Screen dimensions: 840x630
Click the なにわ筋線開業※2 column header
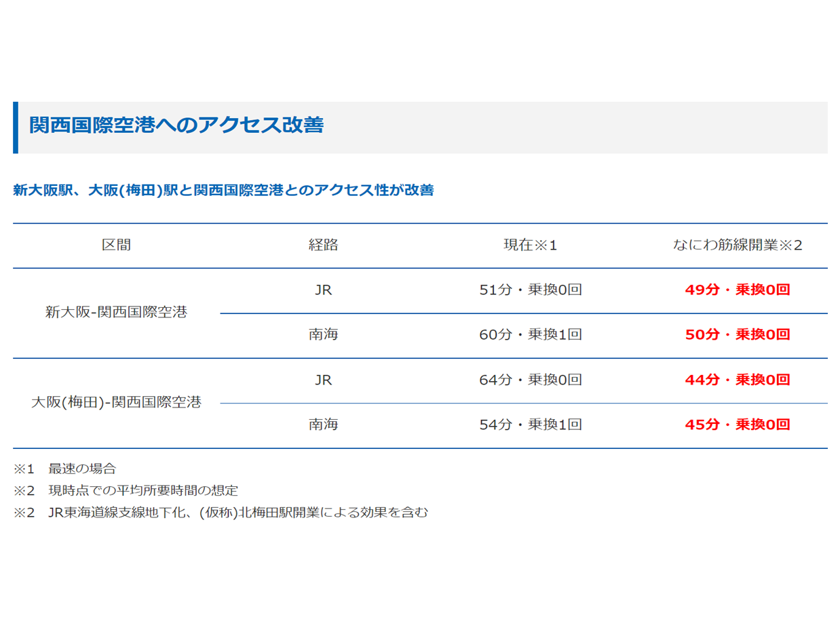coord(737,245)
